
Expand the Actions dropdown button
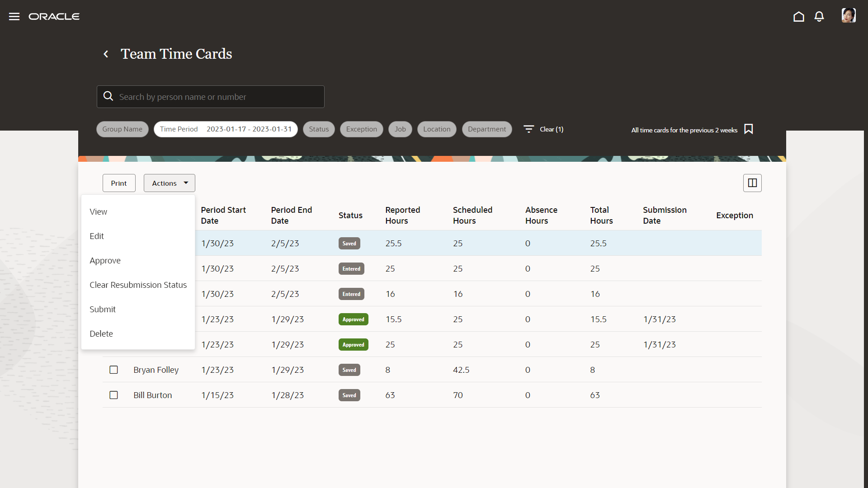click(x=170, y=183)
